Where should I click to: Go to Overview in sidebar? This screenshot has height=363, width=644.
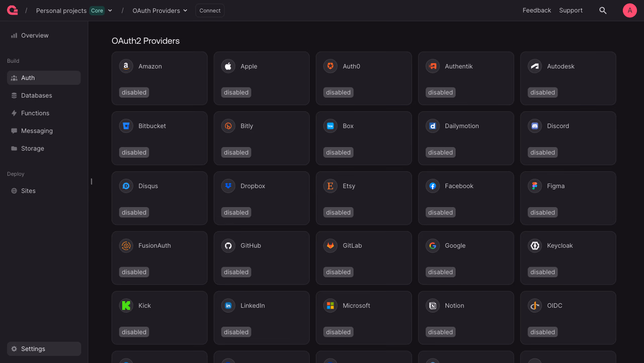coord(44,35)
